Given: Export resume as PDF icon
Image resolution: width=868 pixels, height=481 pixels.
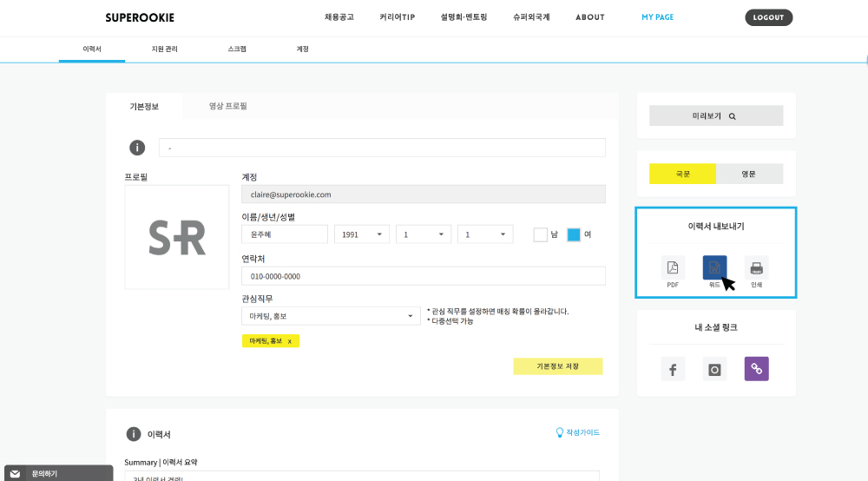Looking at the screenshot, I should [x=673, y=267].
